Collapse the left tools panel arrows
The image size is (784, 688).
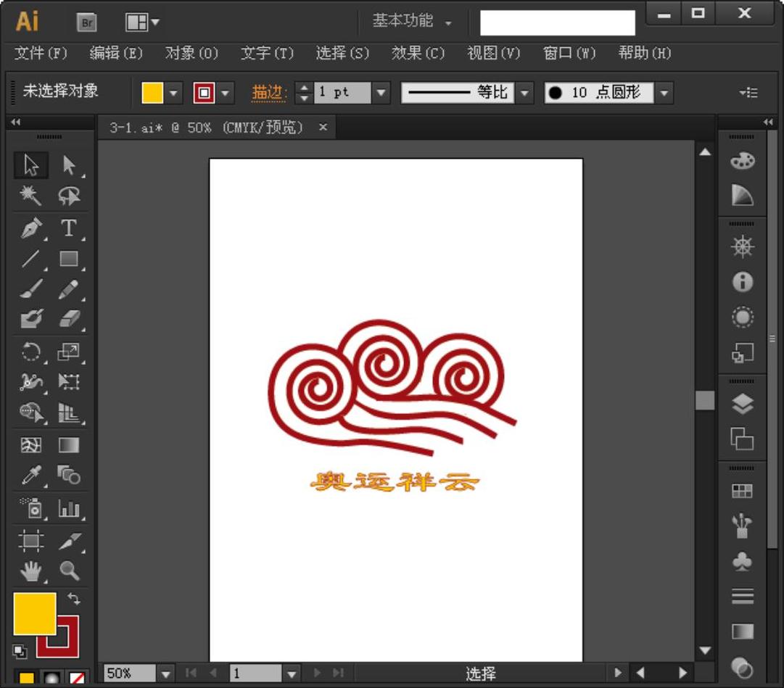[16, 122]
